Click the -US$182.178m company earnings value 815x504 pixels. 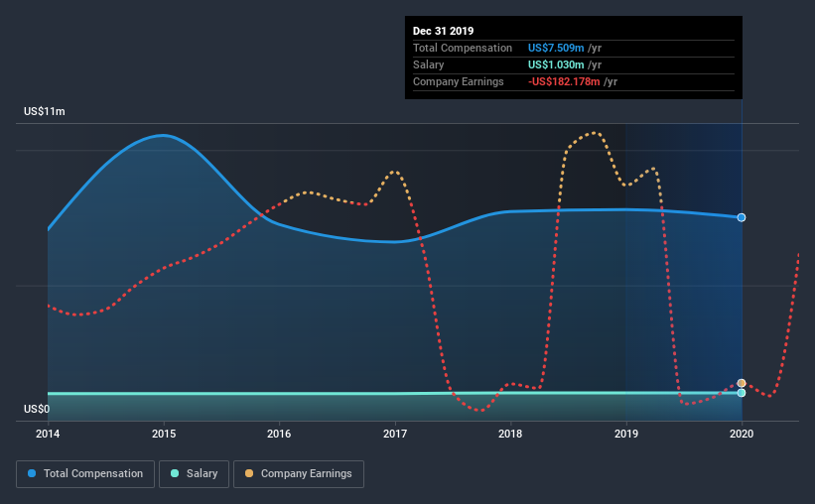pyautogui.click(x=564, y=81)
